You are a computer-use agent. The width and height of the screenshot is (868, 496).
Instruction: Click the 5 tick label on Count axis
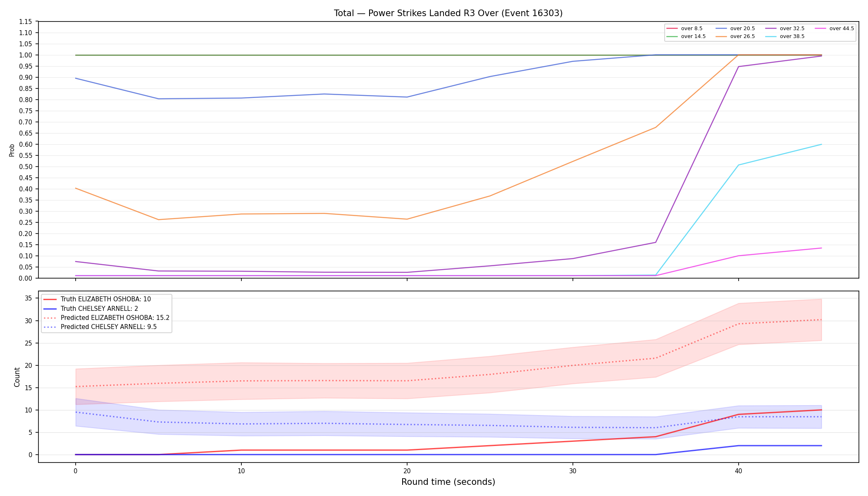coord(30,432)
